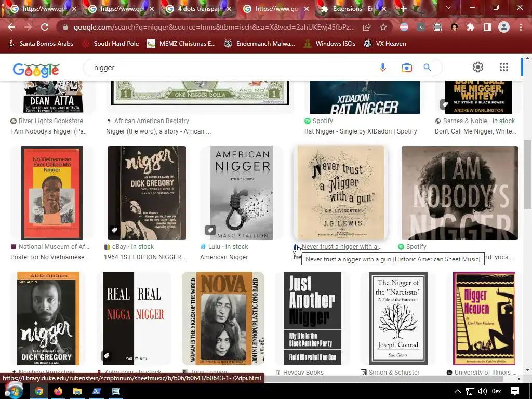The width and height of the screenshot is (532, 399).
Task: Select the G.S. Livingston sheet music thumbnail
Action: click(x=341, y=193)
